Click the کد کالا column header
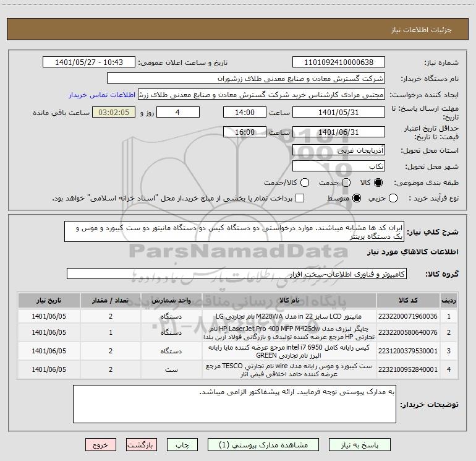476x461 pixels. pyautogui.click(x=408, y=300)
